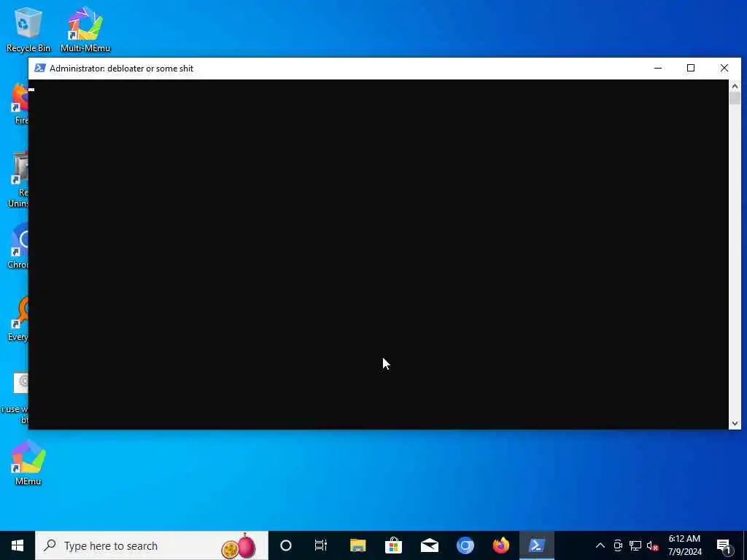Click the muted volume tray icon
Image resolution: width=747 pixels, height=560 pixels.
tap(652, 545)
